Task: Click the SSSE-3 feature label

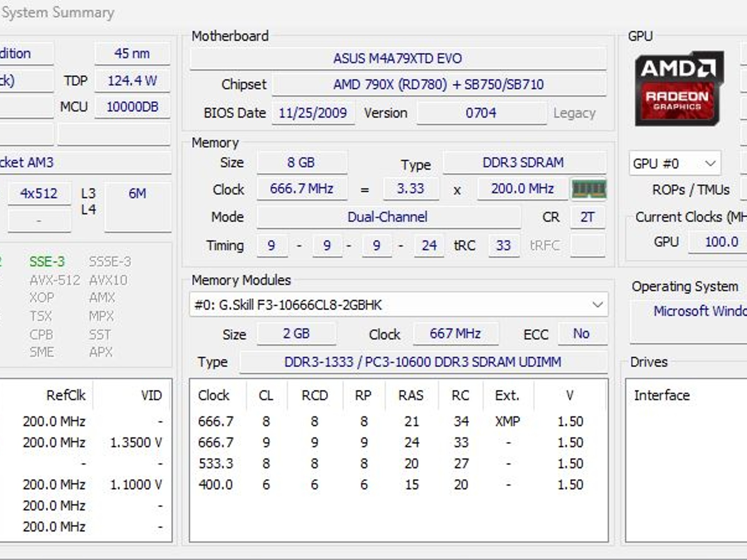Action: 110,262
